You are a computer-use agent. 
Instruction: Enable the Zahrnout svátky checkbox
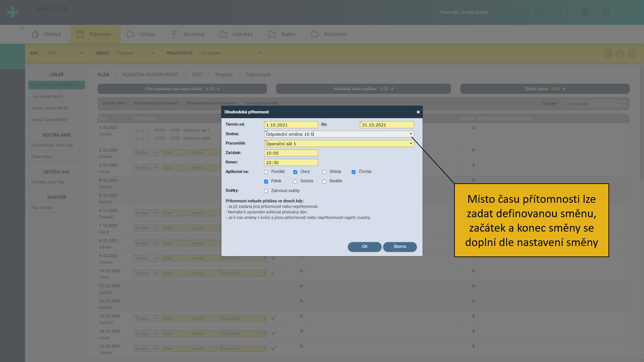tap(266, 191)
